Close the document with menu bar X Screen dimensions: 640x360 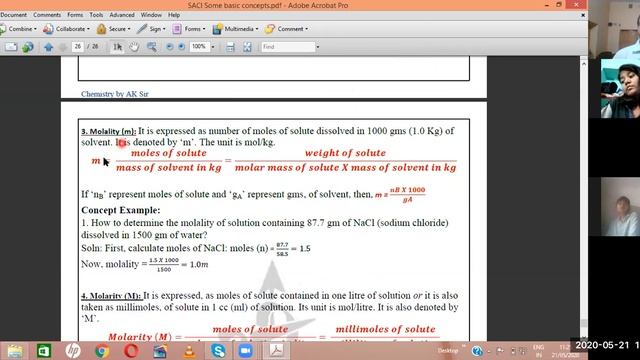[583, 15]
